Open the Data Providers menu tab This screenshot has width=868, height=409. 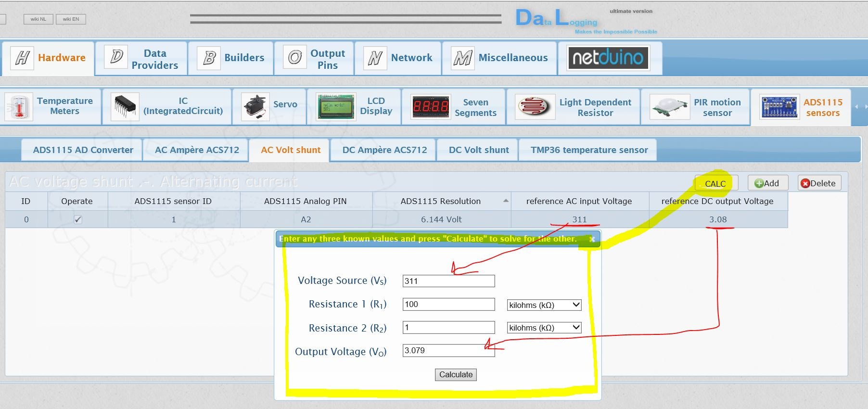pyautogui.click(x=141, y=59)
